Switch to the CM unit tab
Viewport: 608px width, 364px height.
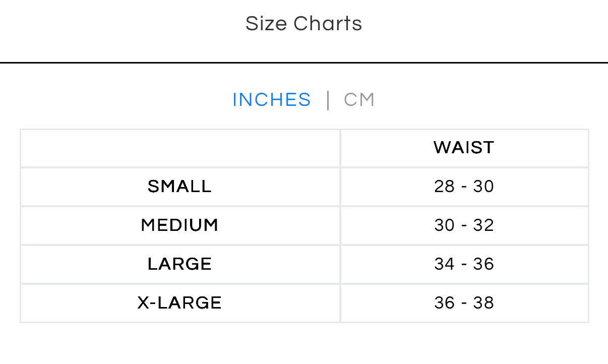point(359,100)
